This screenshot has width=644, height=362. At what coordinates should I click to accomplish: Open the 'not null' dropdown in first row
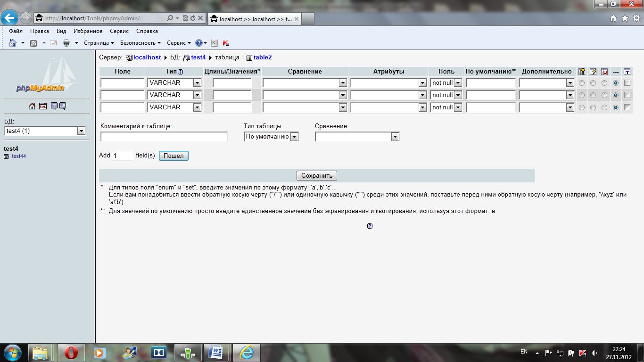[446, 83]
